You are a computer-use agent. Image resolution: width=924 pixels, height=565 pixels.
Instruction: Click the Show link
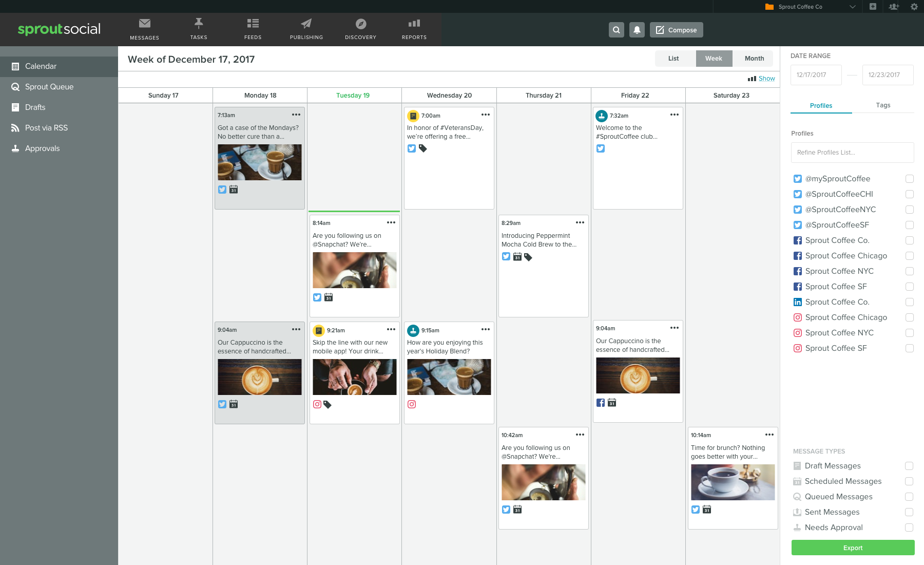pos(767,79)
